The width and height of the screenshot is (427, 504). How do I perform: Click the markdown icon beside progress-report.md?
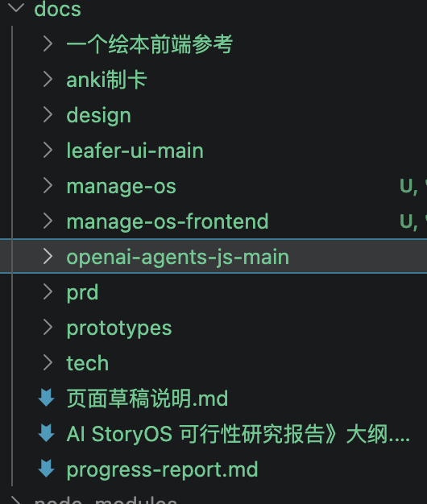click(46, 469)
